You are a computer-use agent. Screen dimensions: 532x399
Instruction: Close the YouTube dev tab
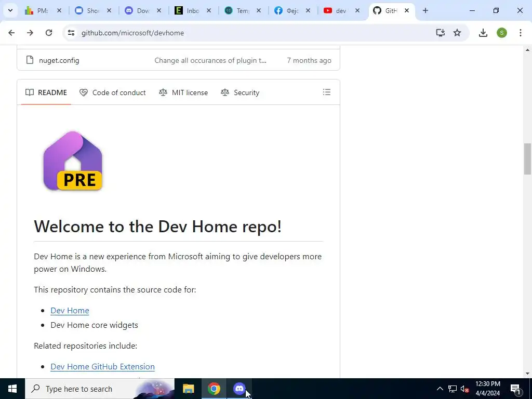coord(357,10)
